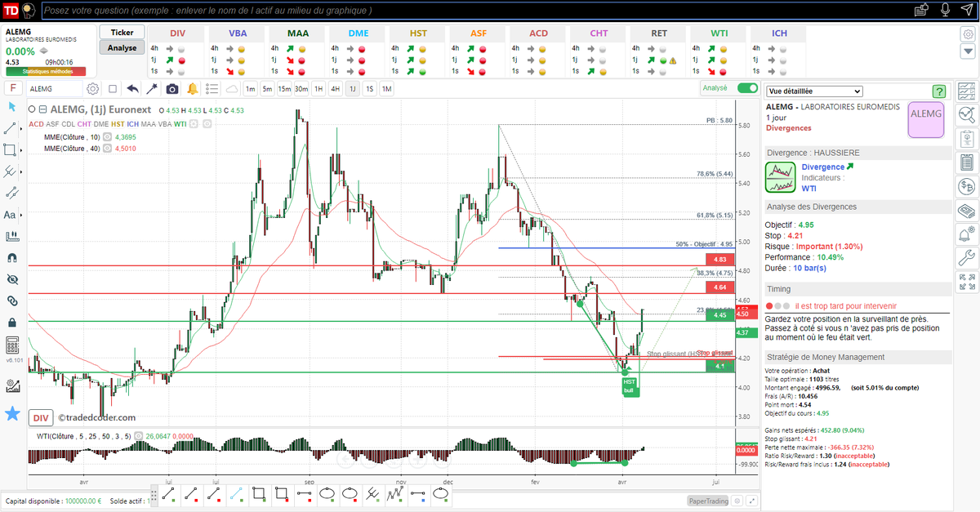Screen dimensions: 980x512
Task: Open the text annotation tool
Action: [x=11, y=215]
